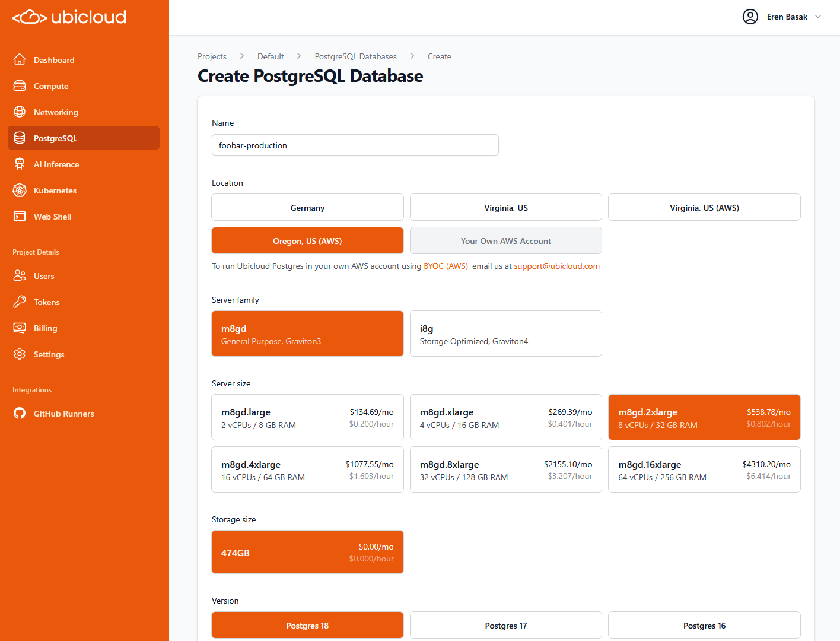Viewport: 840px width, 641px height.
Task: Choose Postgres 16 version
Action: [704, 626]
